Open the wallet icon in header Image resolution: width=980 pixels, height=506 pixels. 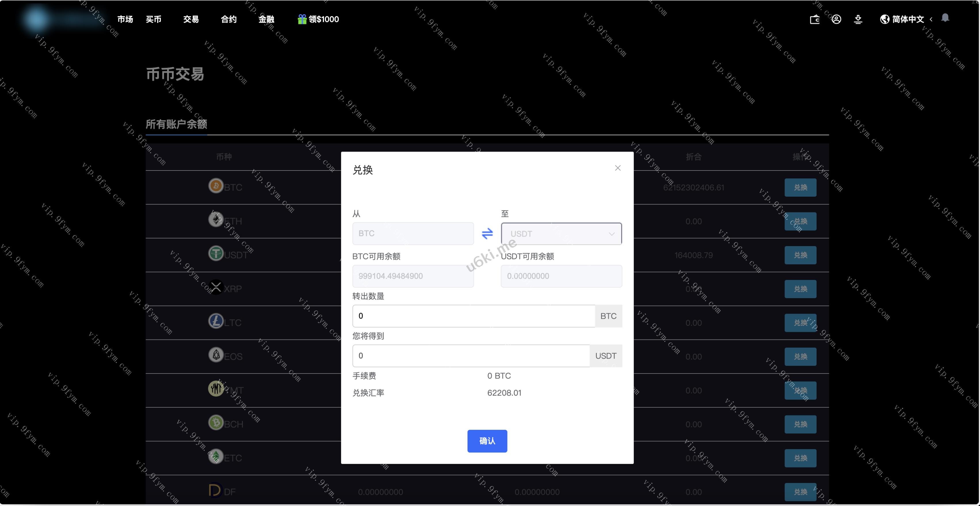pyautogui.click(x=815, y=19)
